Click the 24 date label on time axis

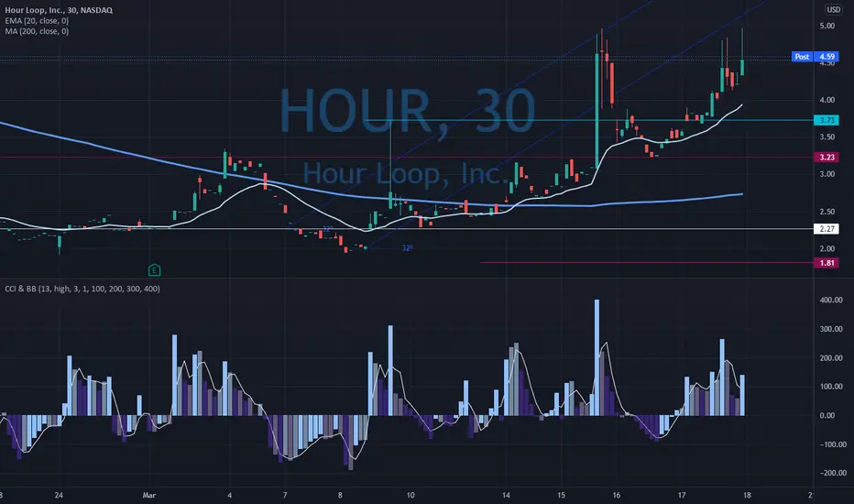[59, 495]
